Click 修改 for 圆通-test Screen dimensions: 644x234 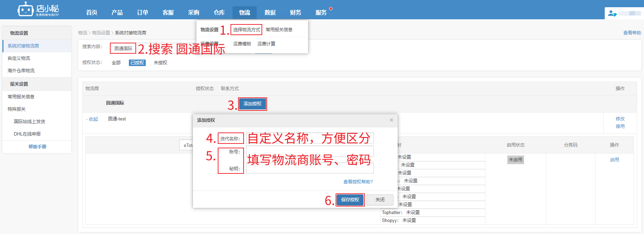[620, 119]
